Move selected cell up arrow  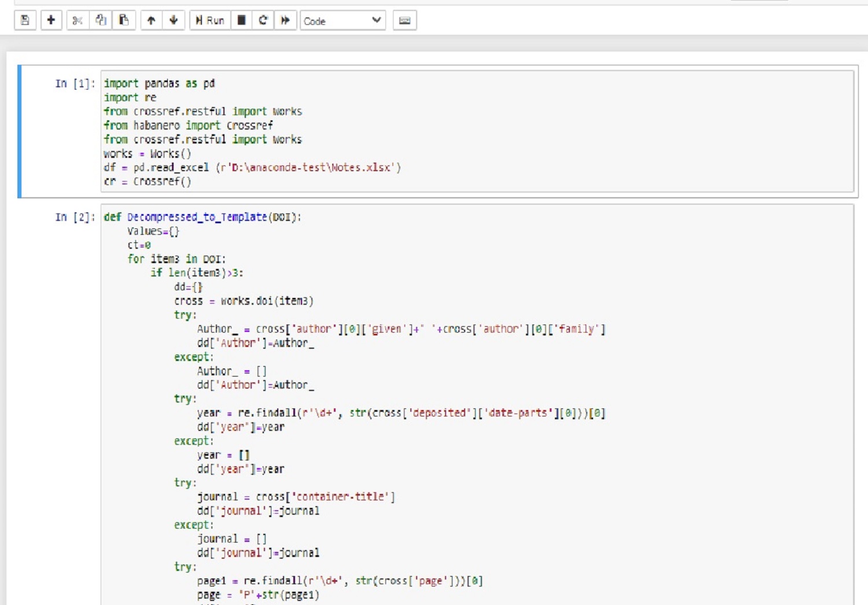[x=151, y=20]
